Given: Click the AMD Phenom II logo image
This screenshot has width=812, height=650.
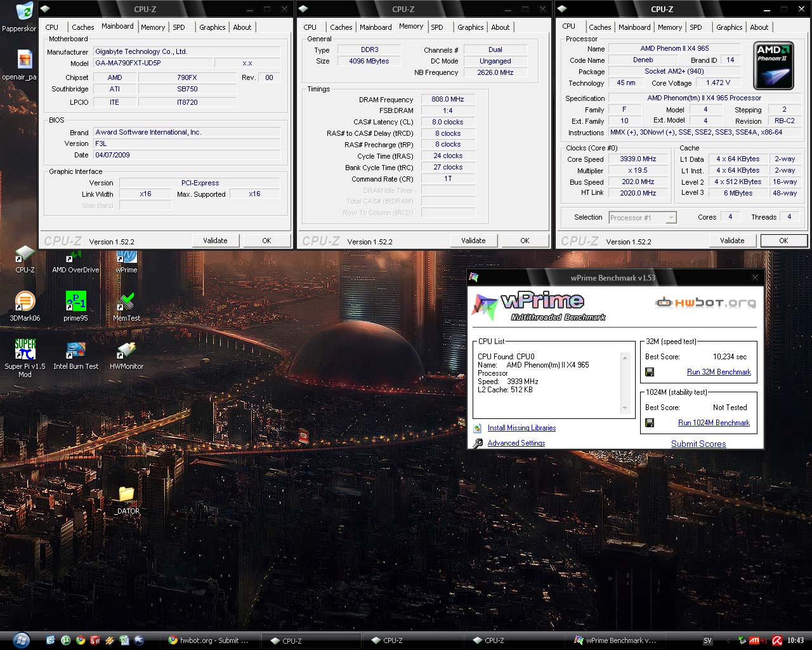Looking at the screenshot, I should (x=773, y=65).
